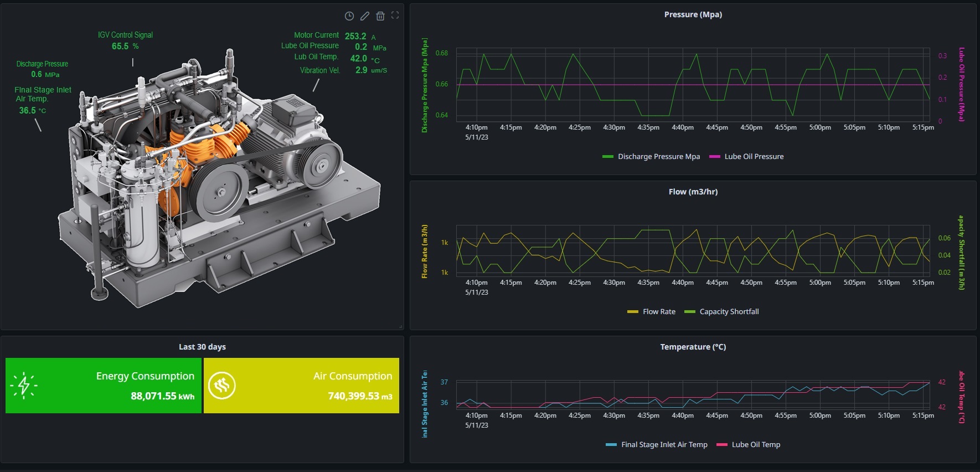
Task: Click the Air Consumption stat tile
Action: (301, 386)
